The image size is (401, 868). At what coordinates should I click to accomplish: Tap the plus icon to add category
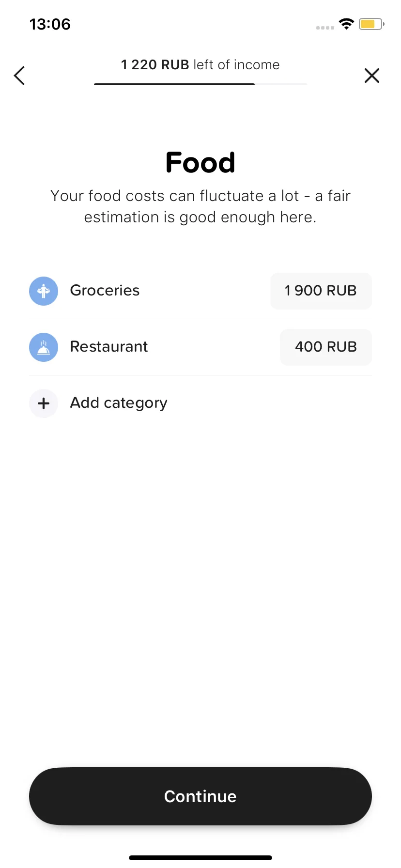point(44,403)
